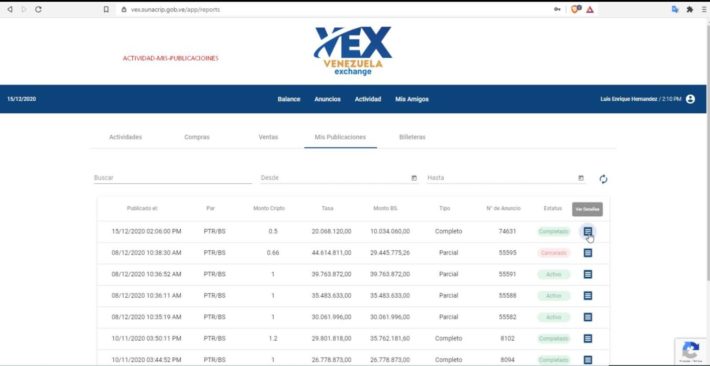Open the Balance menu item
This screenshot has height=366, width=710.
288,99
